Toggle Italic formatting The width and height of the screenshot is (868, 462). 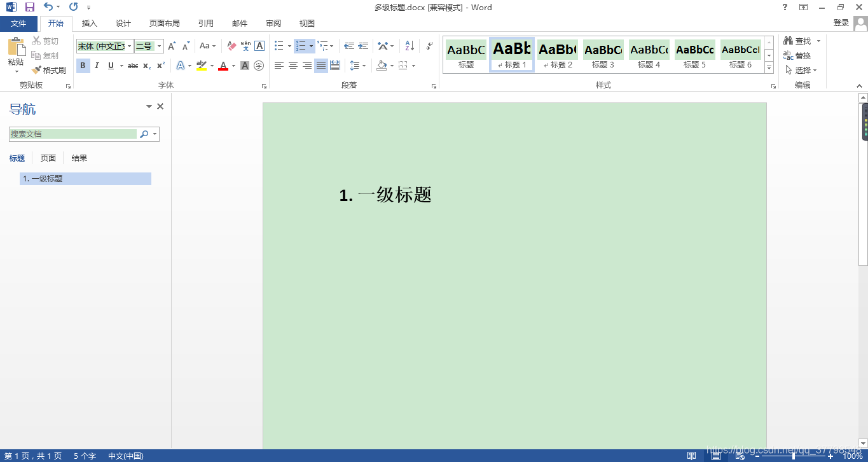point(97,66)
